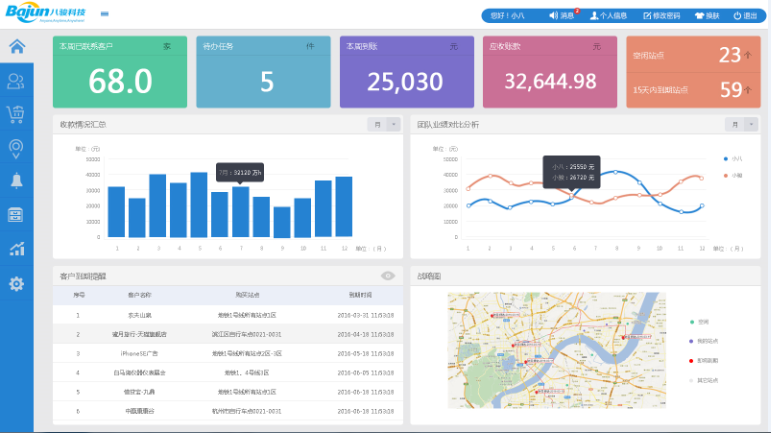Click the growth chart icon in sidebar
The image size is (771, 433).
tap(16, 249)
